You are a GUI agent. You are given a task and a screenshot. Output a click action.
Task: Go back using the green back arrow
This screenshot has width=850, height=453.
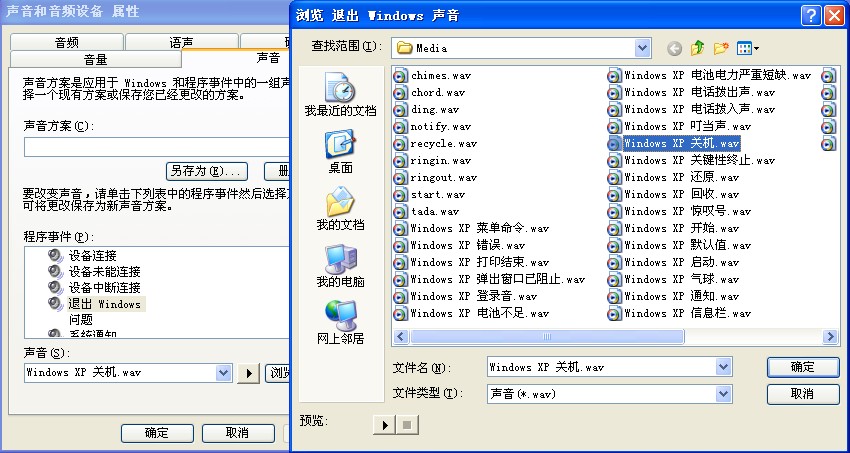(674, 49)
